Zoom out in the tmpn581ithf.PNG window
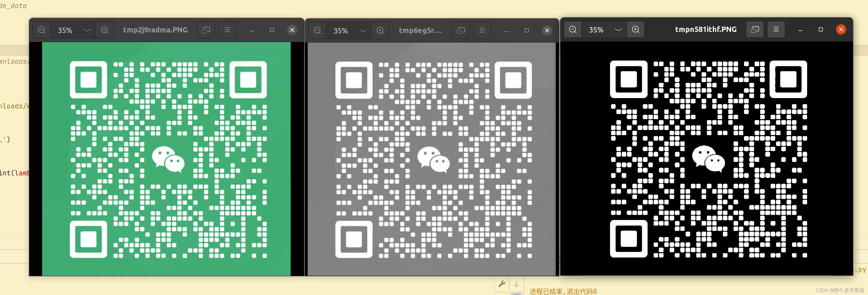This screenshot has height=295, width=868. pyautogui.click(x=573, y=30)
